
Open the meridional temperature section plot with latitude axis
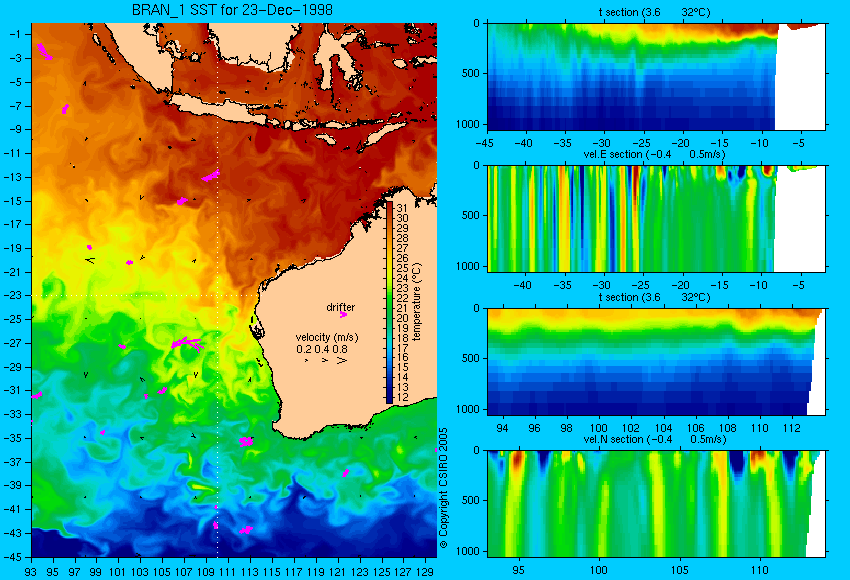tap(656, 76)
